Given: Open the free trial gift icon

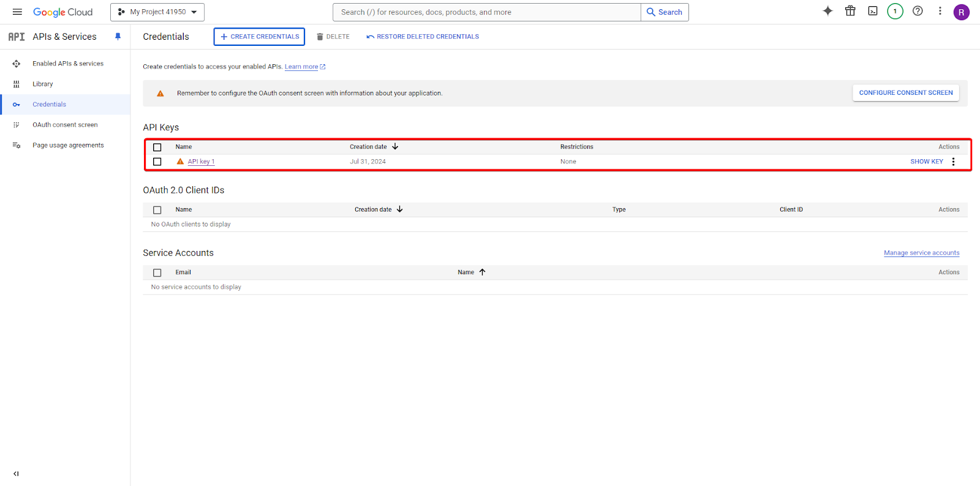Looking at the screenshot, I should pos(850,11).
